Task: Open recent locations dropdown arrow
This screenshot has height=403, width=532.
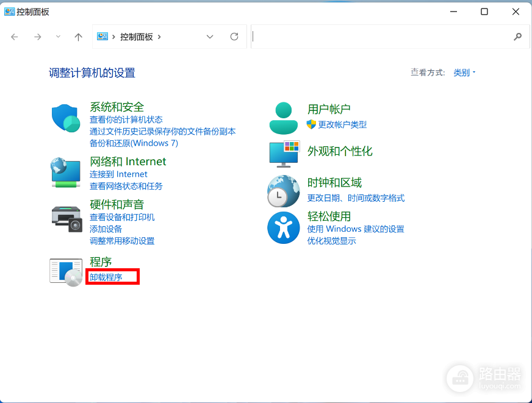Action: pyautogui.click(x=58, y=37)
